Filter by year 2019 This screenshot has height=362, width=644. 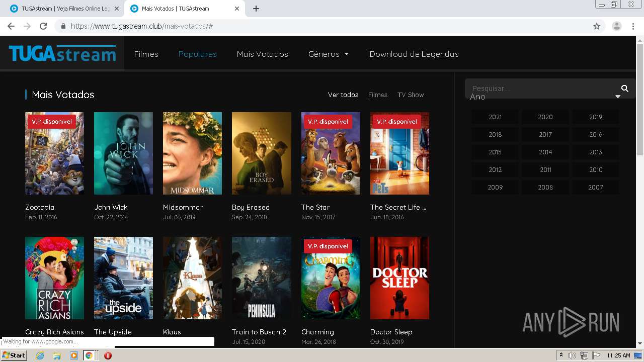pyautogui.click(x=596, y=117)
